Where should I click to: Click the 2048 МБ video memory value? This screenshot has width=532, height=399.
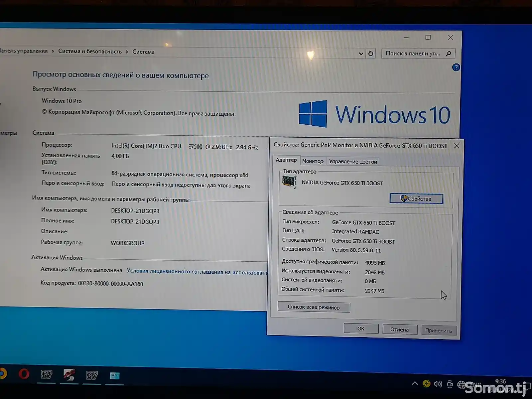[375, 272]
